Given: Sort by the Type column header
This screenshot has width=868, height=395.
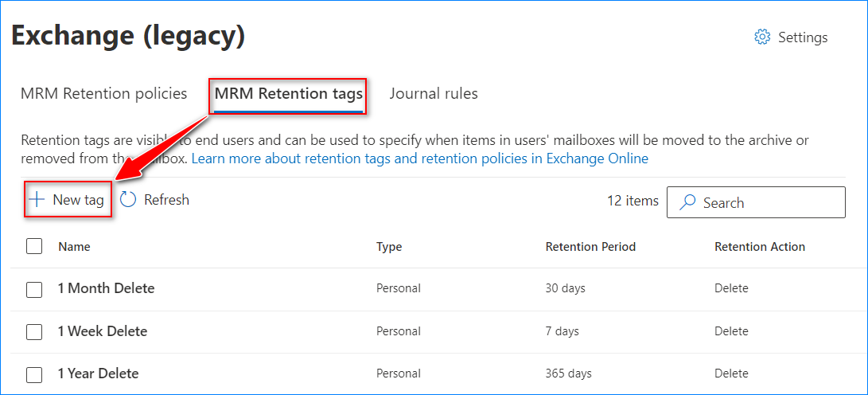Looking at the screenshot, I should (x=389, y=247).
